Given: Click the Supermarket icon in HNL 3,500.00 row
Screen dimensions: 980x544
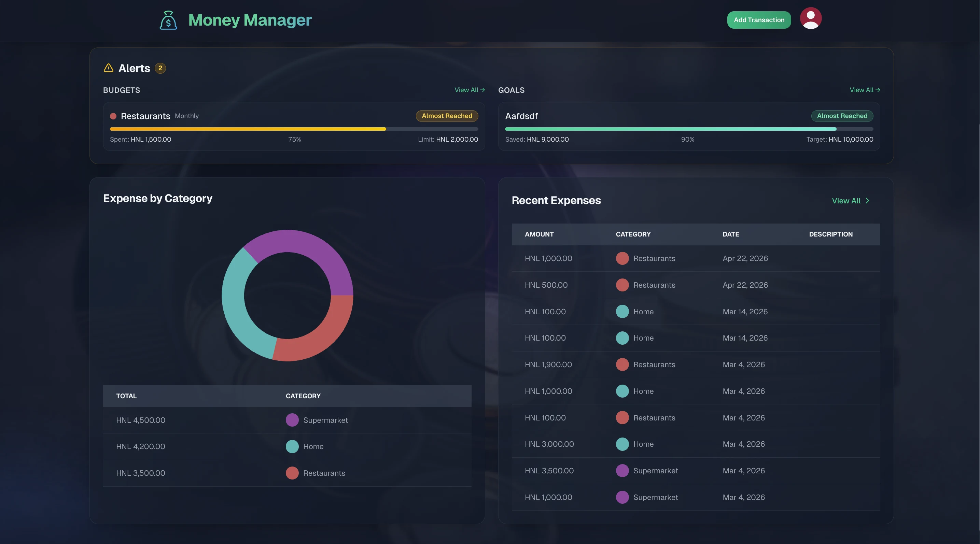Looking at the screenshot, I should pos(622,471).
